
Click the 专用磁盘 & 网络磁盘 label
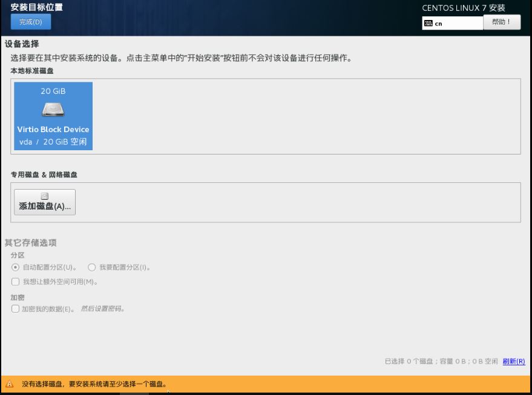(44, 174)
